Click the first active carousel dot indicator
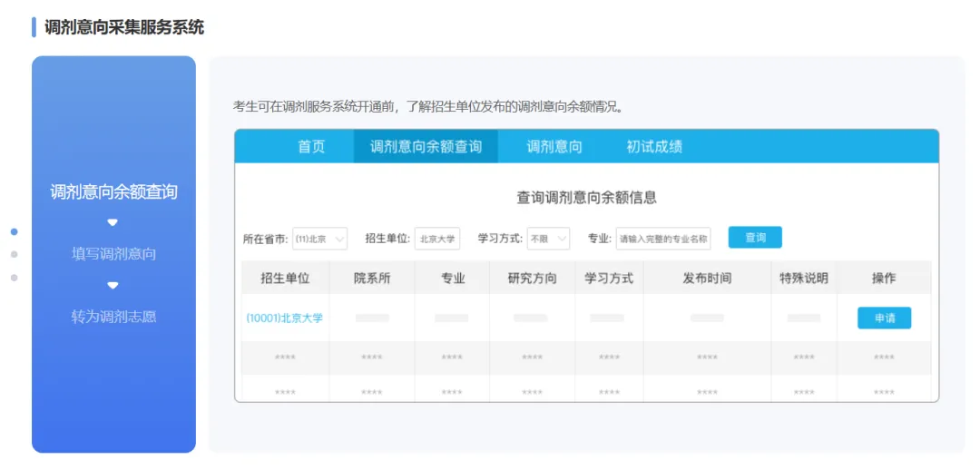Image resolution: width=980 pixels, height=470 pixels. coord(15,232)
